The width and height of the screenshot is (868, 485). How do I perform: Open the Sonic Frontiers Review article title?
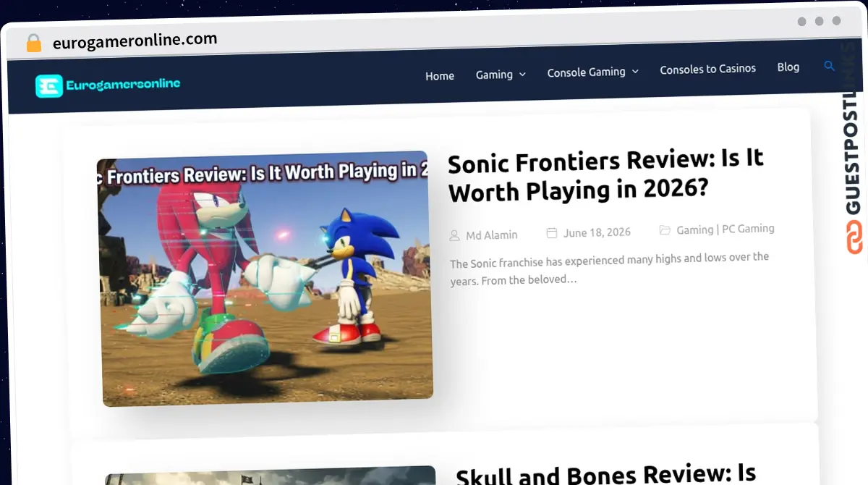606,175
